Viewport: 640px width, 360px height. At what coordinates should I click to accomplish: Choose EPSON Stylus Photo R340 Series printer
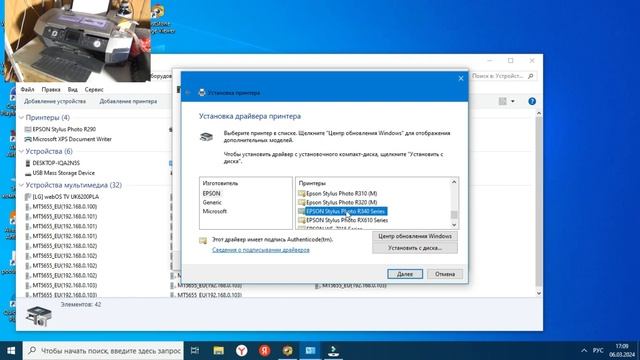click(342, 211)
